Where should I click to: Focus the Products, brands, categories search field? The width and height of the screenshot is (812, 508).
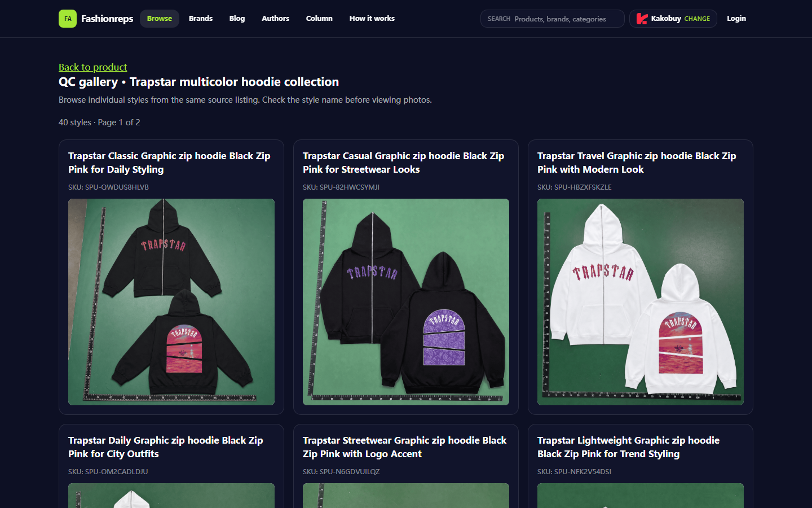tap(553, 19)
